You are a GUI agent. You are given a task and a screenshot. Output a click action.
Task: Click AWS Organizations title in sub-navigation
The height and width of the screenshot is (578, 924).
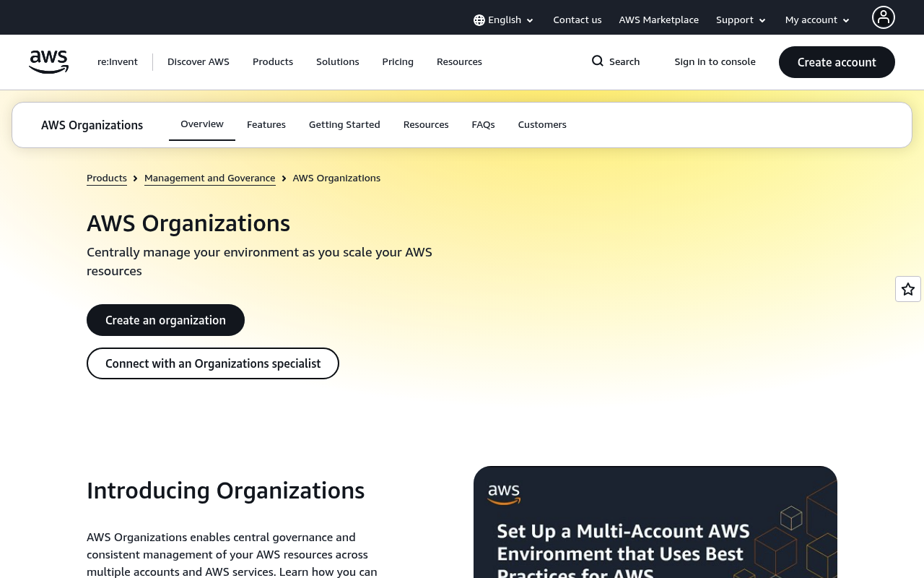[x=92, y=125]
